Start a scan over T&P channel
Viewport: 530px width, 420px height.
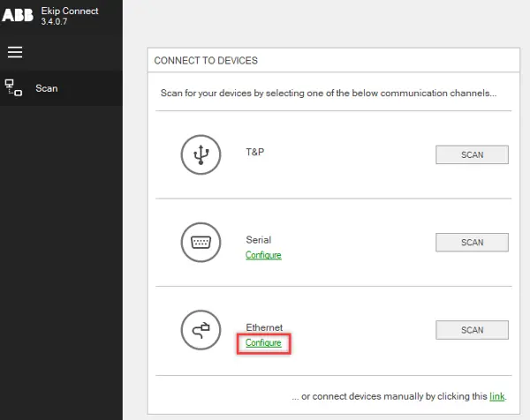pyautogui.click(x=472, y=154)
